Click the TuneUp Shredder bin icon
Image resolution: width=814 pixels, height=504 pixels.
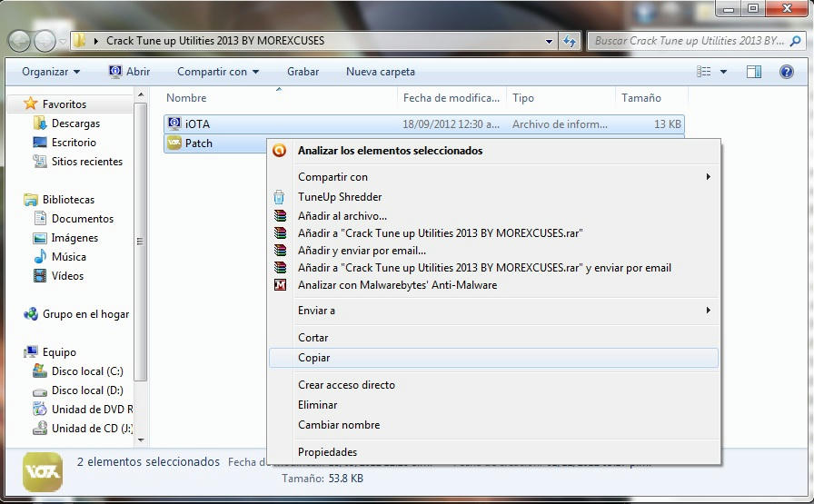click(279, 197)
